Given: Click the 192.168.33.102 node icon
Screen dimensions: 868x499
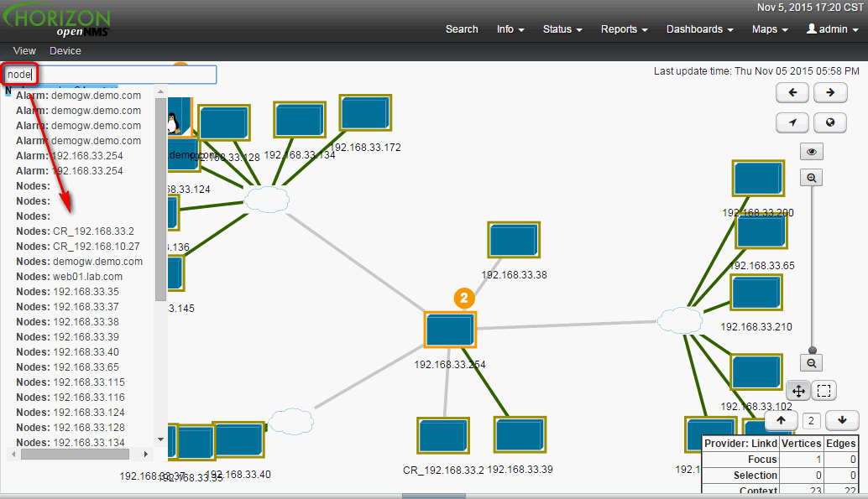Looking at the screenshot, I should [756, 372].
